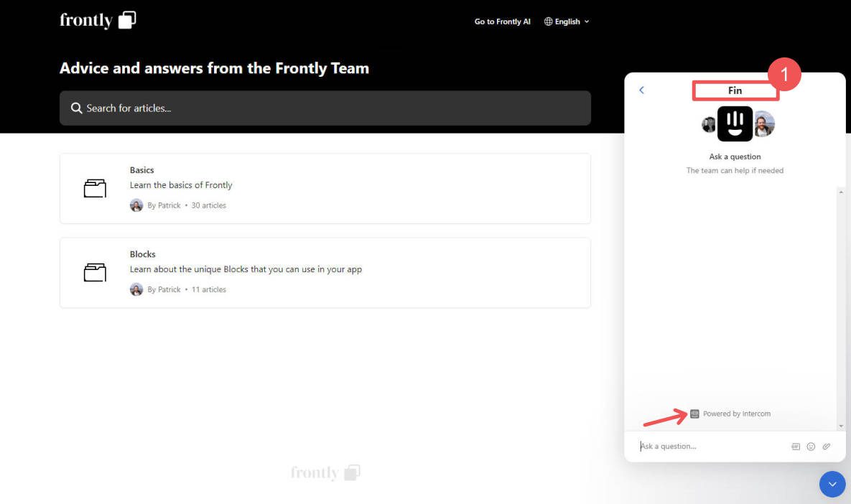
Task: Click the Intercom logo beside Powered by Intercom
Action: pyautogui.click(x=694, y=414)
